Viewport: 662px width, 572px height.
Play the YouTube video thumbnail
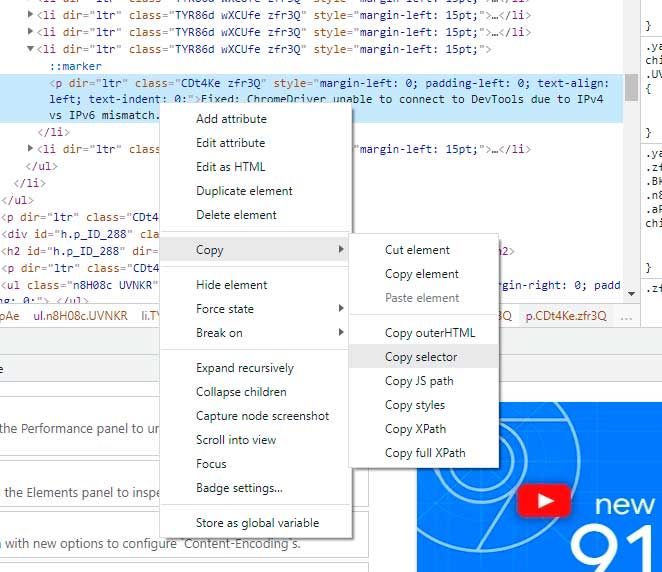(544, 501)
